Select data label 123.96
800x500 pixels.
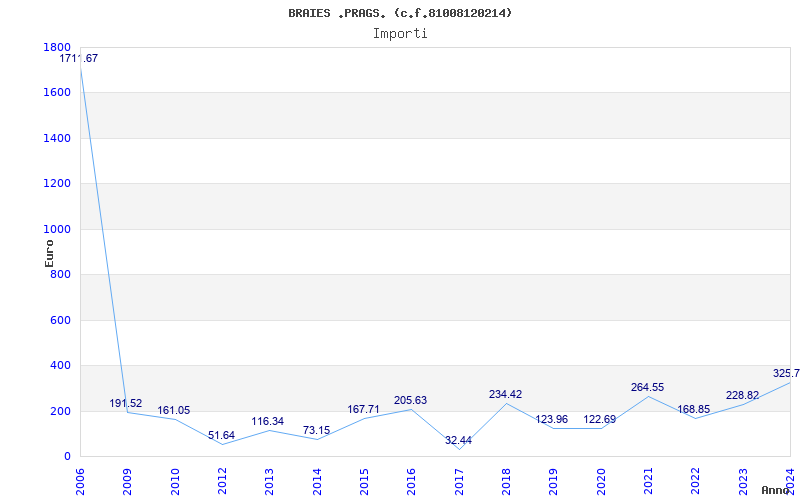pos(552,419)
